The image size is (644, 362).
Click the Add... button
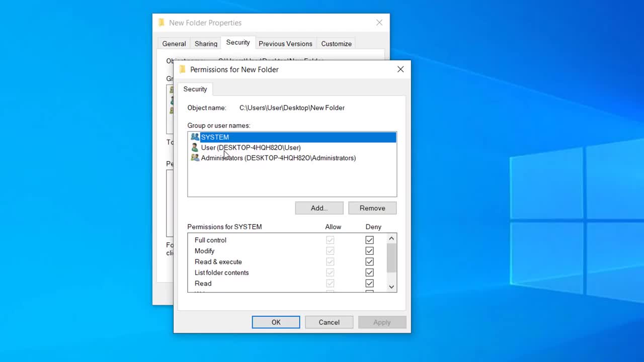(319, 208)
